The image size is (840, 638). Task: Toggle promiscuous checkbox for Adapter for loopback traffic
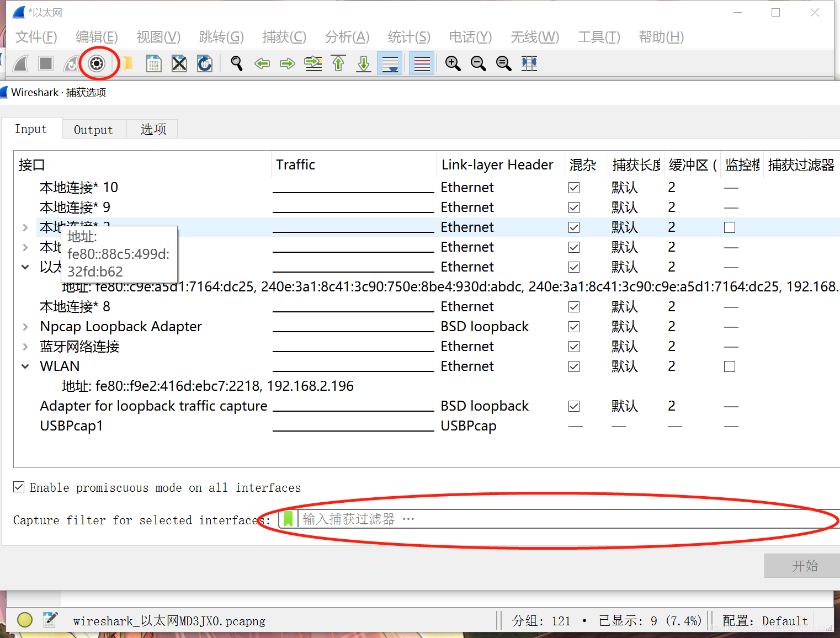(x=574, y=406)
